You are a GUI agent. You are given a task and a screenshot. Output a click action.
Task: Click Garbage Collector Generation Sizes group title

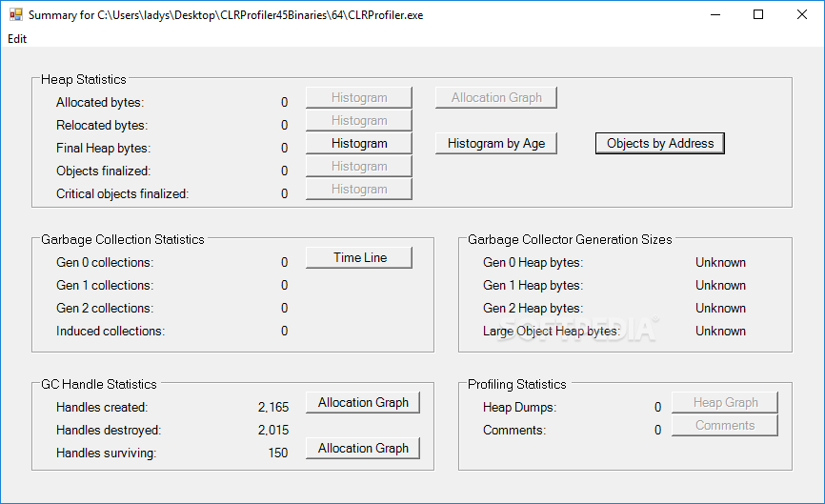pyautogui.click(x=570, y=239)
